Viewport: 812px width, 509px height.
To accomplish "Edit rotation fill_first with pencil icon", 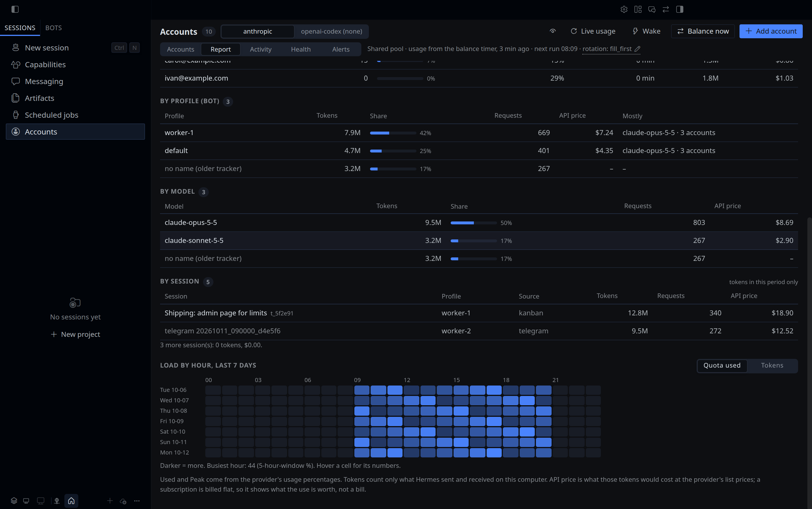I will [x=637, y=49].
